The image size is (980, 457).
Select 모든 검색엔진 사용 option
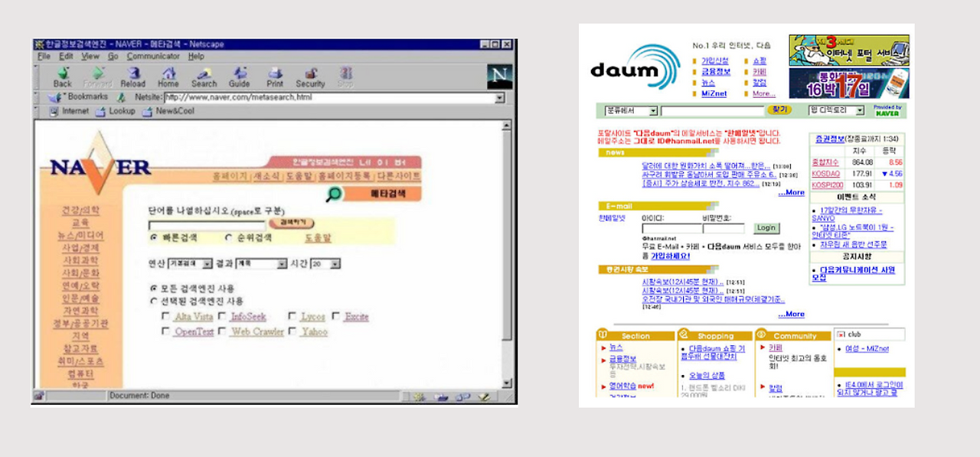[x=154, y=289]
